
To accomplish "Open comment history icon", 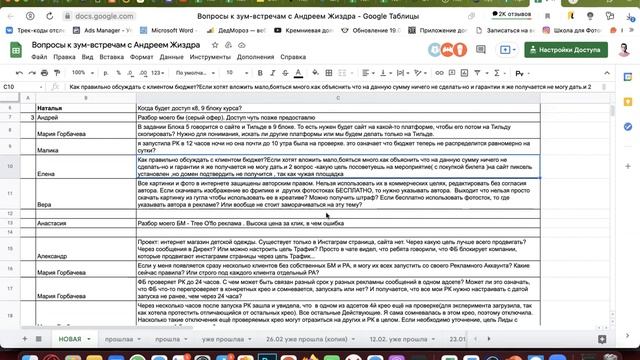I will point(481,50).
